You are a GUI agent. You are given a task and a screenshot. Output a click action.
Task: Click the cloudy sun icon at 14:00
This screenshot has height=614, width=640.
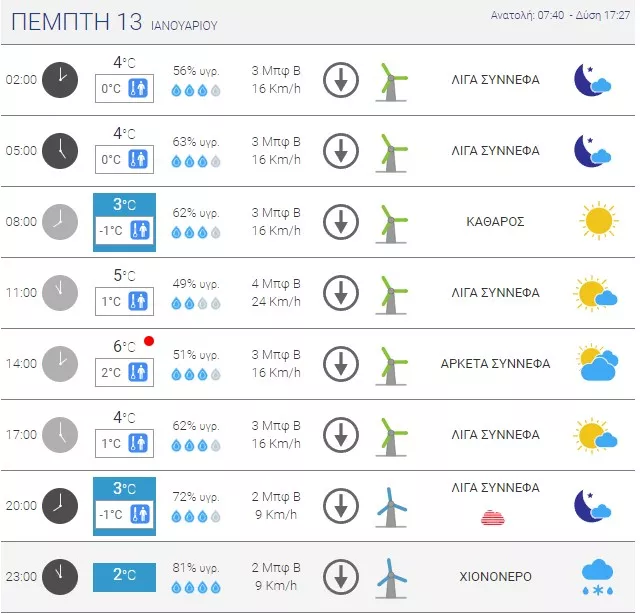tap(598, 363)
